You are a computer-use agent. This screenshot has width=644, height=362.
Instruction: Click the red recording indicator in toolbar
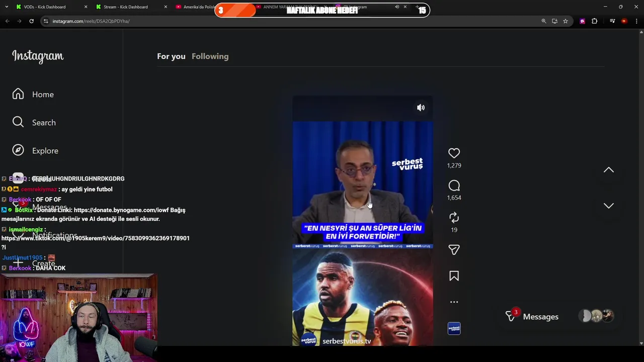[624, 21]
